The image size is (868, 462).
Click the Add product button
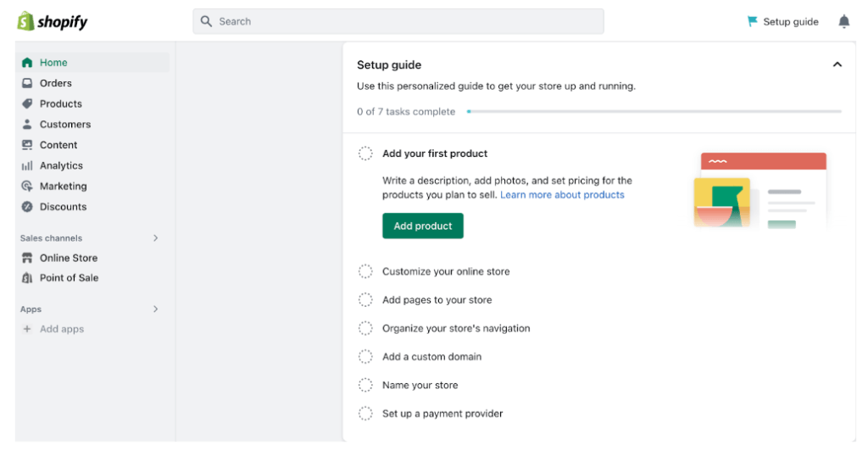[423, 225]
